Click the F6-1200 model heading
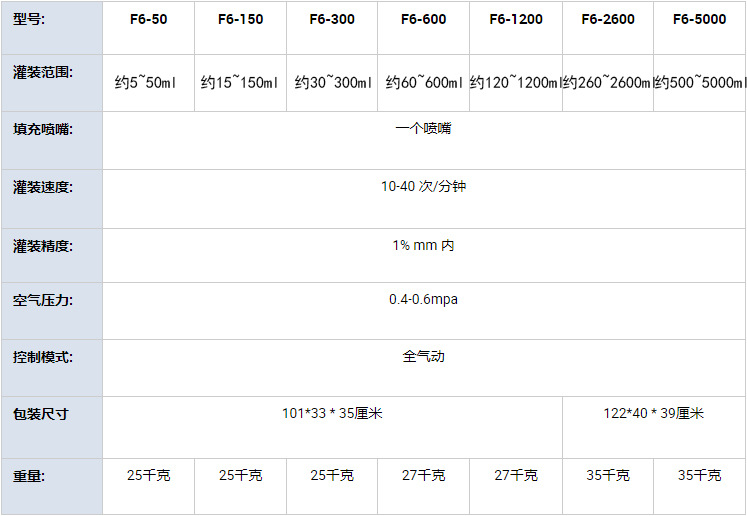The image size is (747, 516). coord(516,19)
